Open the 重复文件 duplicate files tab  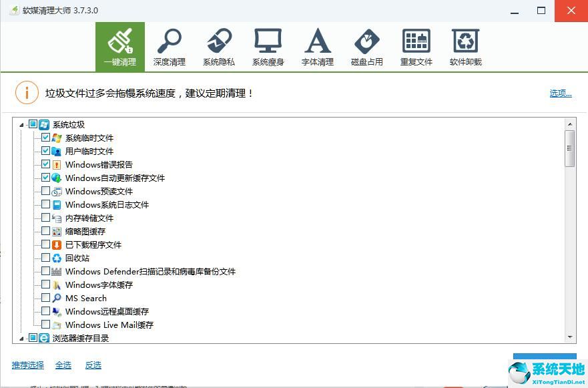tap(416, 47)
